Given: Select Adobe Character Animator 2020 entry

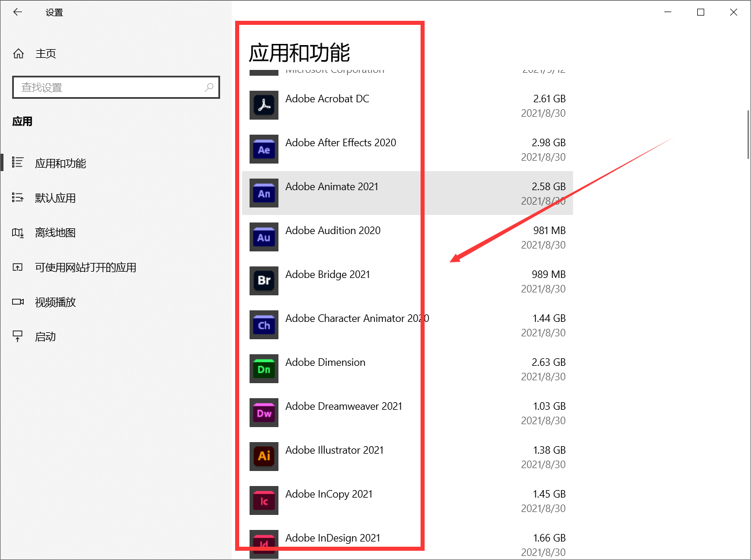Looking at the screenshot, I should pyautogui.click(x=407, y=325).
